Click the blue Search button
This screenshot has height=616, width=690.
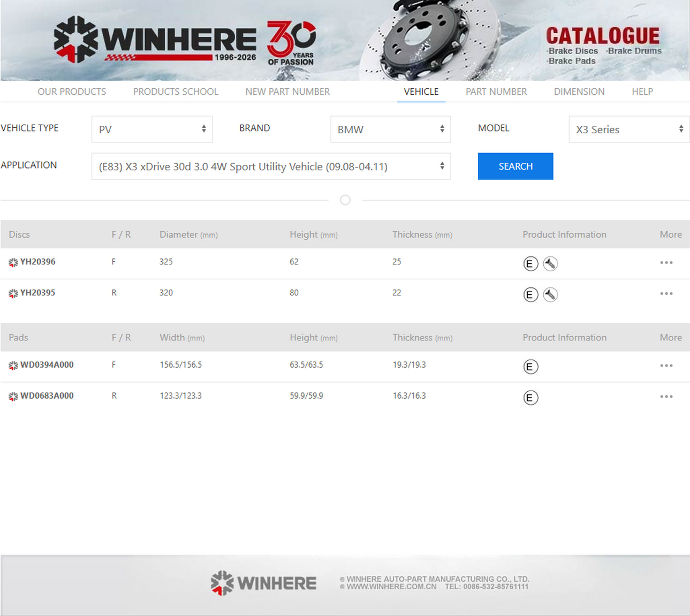515,166
